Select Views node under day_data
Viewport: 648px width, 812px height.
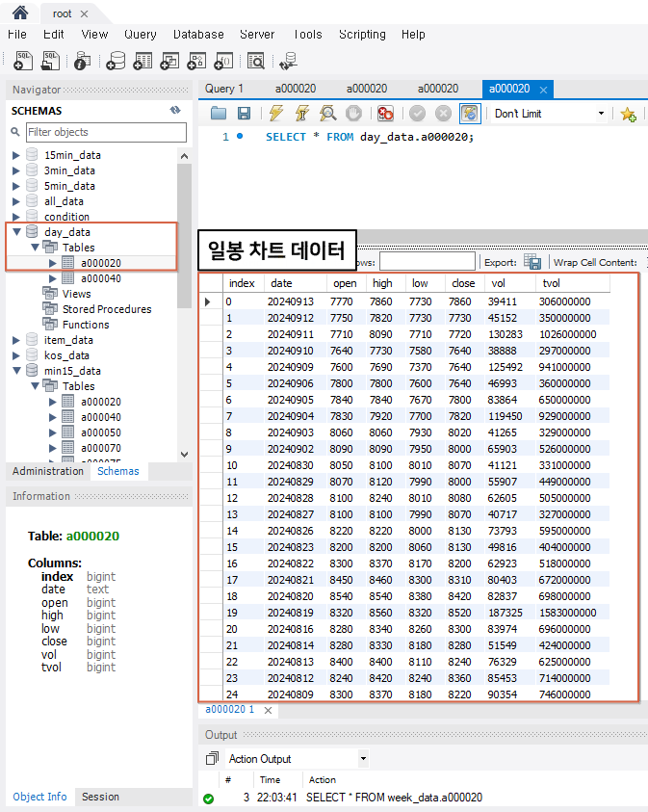[77, 294]
